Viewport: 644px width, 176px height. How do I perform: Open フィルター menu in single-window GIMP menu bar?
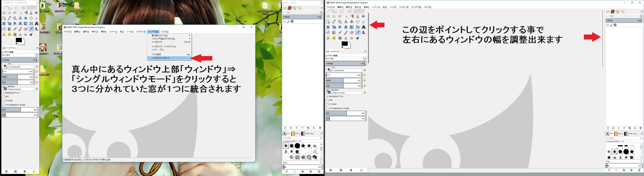coord(403,7)
